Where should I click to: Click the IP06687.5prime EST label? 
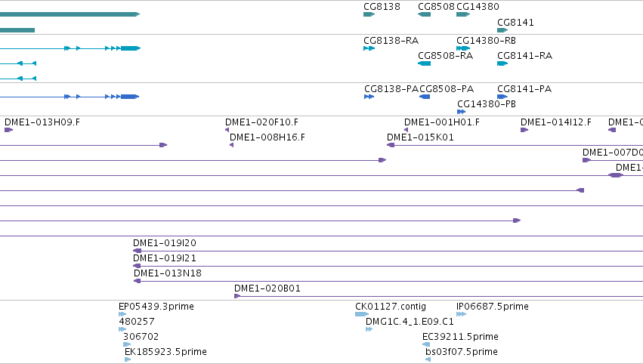[x=493, y=307]
